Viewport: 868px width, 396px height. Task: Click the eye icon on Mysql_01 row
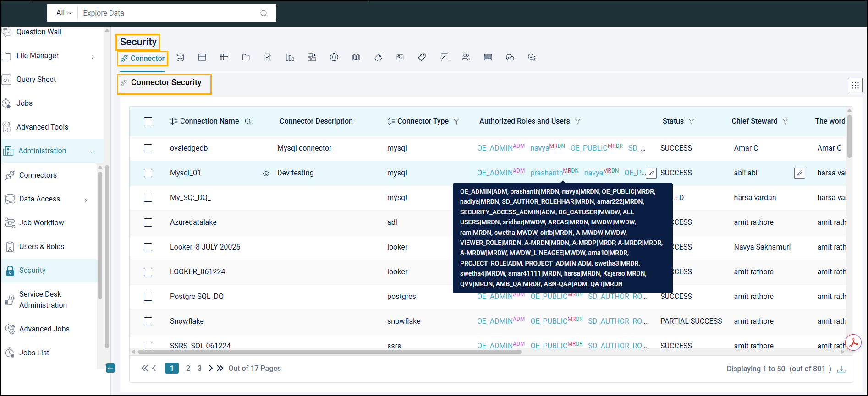click(x=266, y=174)
